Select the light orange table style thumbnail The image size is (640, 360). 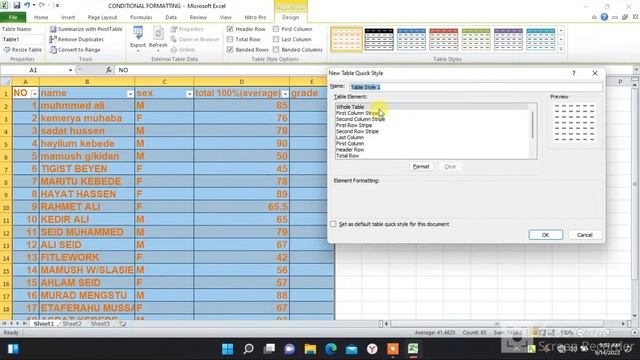point(347,40)
